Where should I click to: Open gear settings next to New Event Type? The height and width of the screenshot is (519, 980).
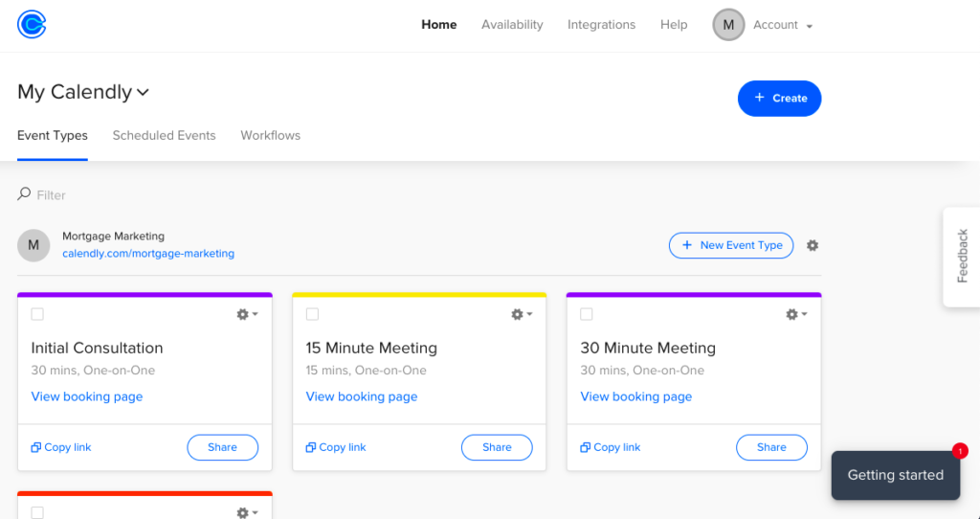812,246
